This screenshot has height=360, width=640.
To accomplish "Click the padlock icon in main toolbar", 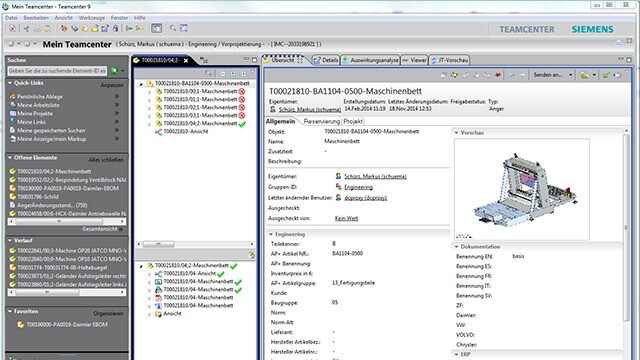I will 116,28.
